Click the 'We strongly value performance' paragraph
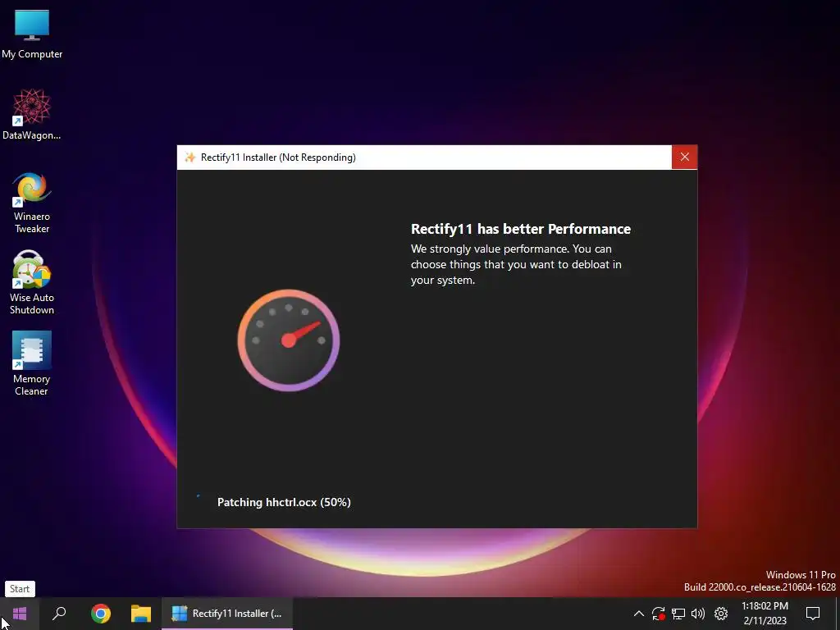840x630 pixels. tap(516, 264)
